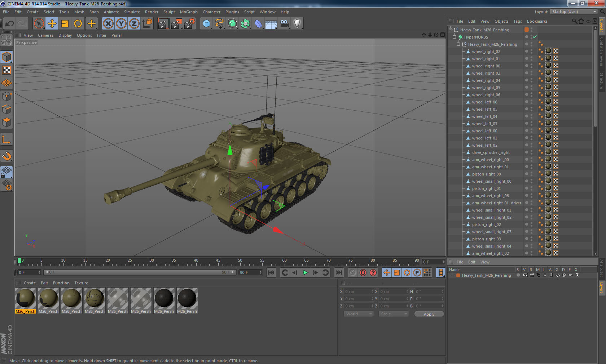Collapse the nested Heavy_Tank_M26_Pershing null node
The image size is (606, 364).
pyautogui.click(x=458, y=44)
